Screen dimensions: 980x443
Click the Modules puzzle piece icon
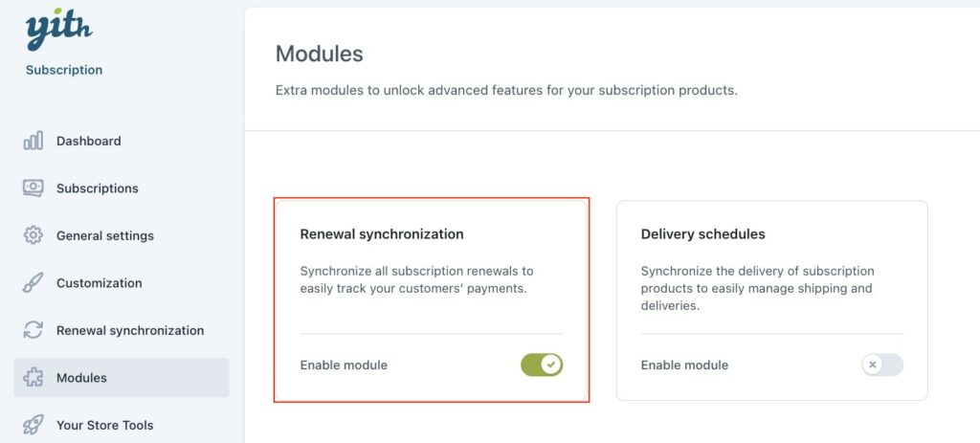point(33,377)
